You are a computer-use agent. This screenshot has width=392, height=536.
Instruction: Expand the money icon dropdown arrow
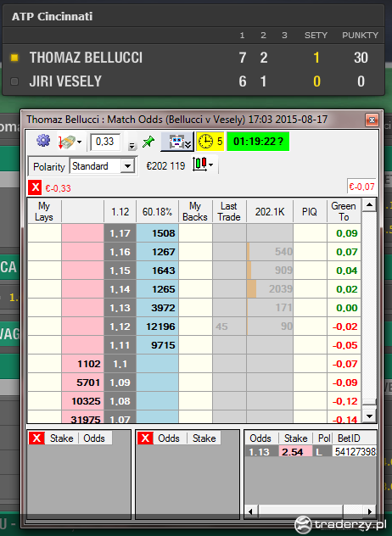point(80,142)
